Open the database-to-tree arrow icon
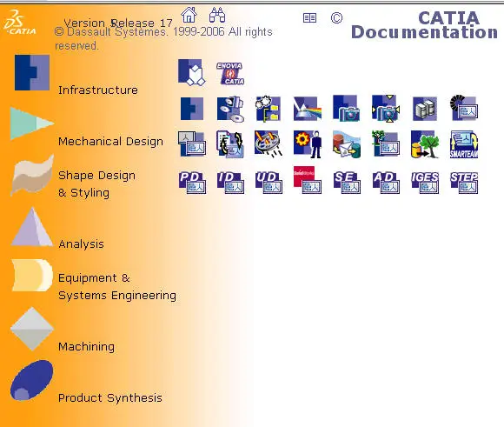The height and width of the screenshot is (427, 504). click(x=425, y=144)
